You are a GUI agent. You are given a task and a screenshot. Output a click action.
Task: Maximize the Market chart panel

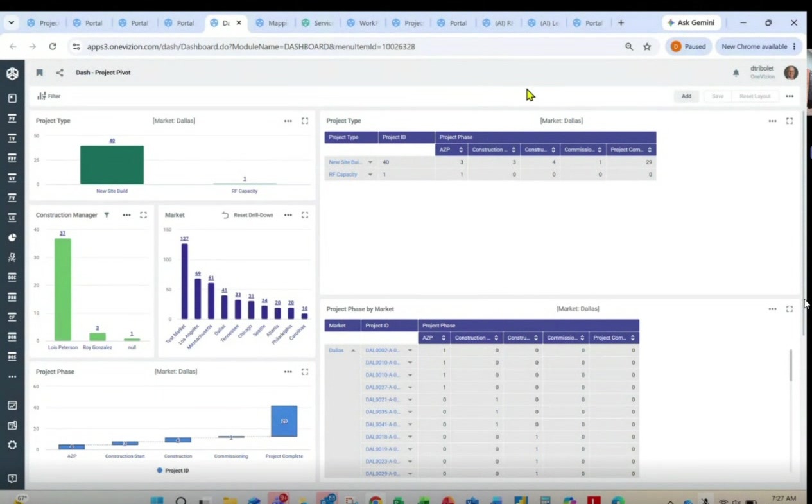tap(305, 215)
